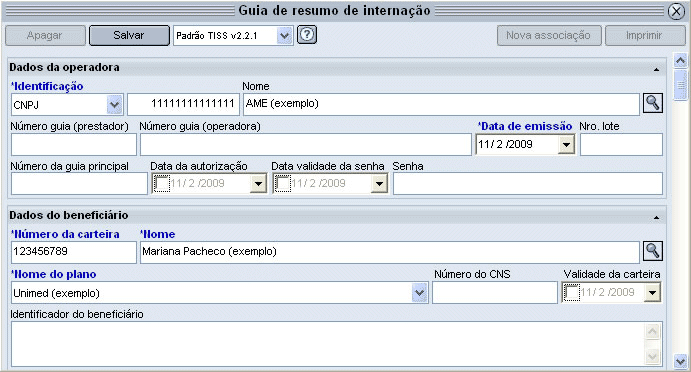Click the Salvar button
The image size is (691, 372).
[129, 35]
